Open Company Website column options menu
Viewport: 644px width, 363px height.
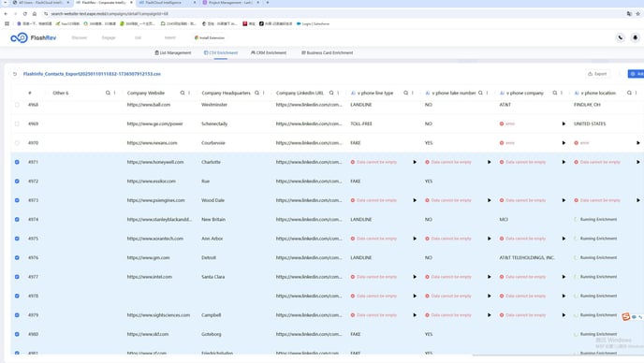[189, 93]
